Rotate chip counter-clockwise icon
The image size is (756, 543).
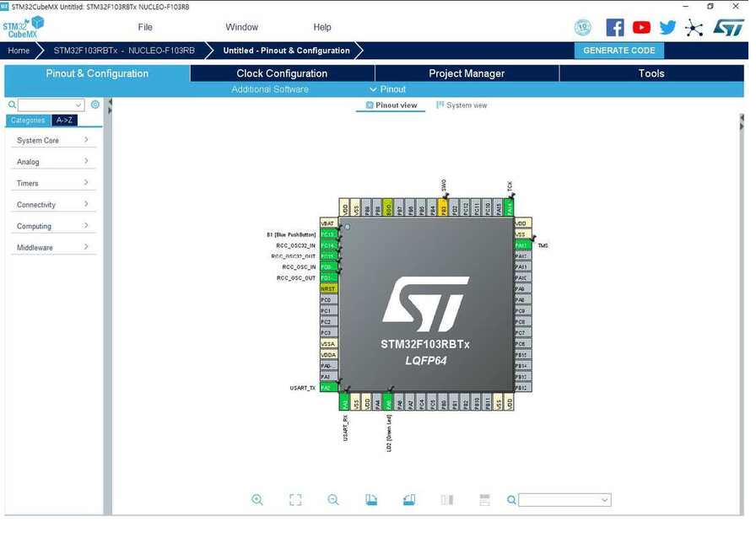tap(409, 500)
